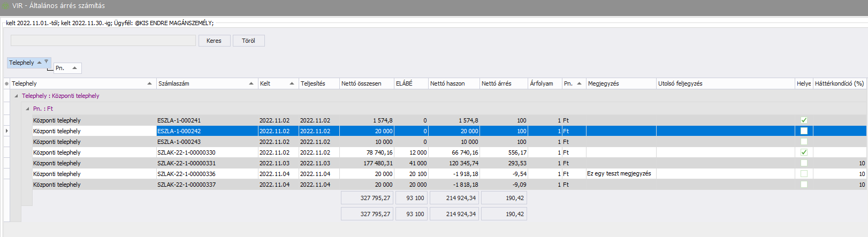Sort by Nettó összesen column header
The image size is (868, 237).
point(361,83)
